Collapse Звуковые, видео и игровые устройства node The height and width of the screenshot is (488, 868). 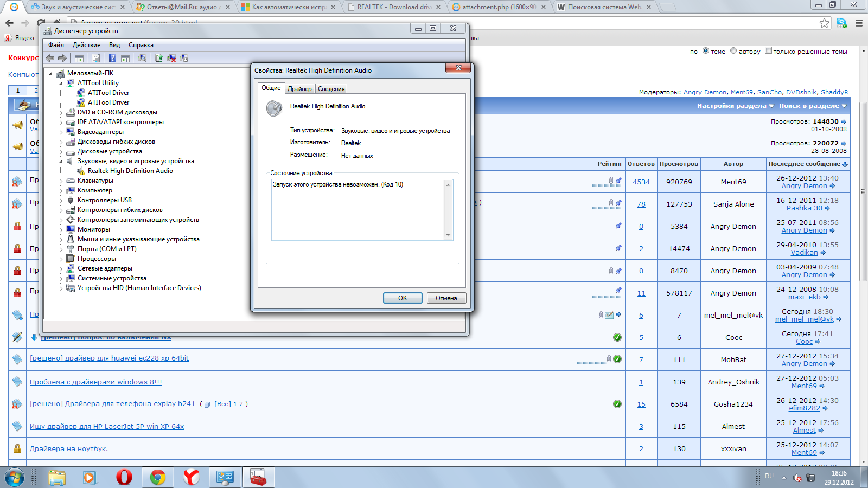point(61,162)
